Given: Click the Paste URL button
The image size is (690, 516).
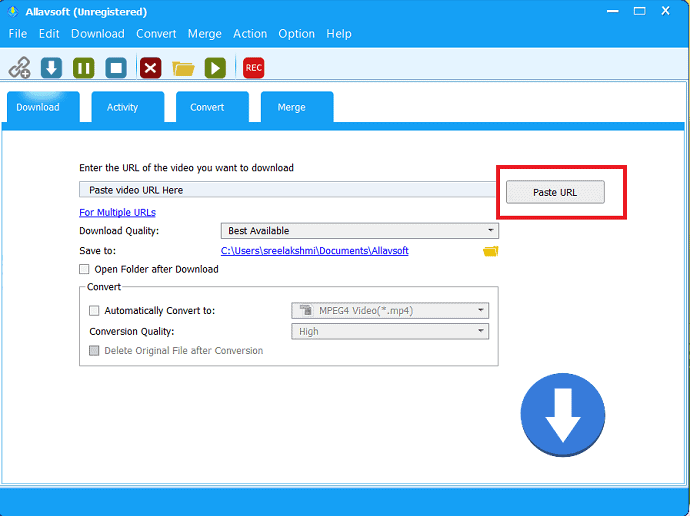Looking at the screenshot, I should 555,192.
